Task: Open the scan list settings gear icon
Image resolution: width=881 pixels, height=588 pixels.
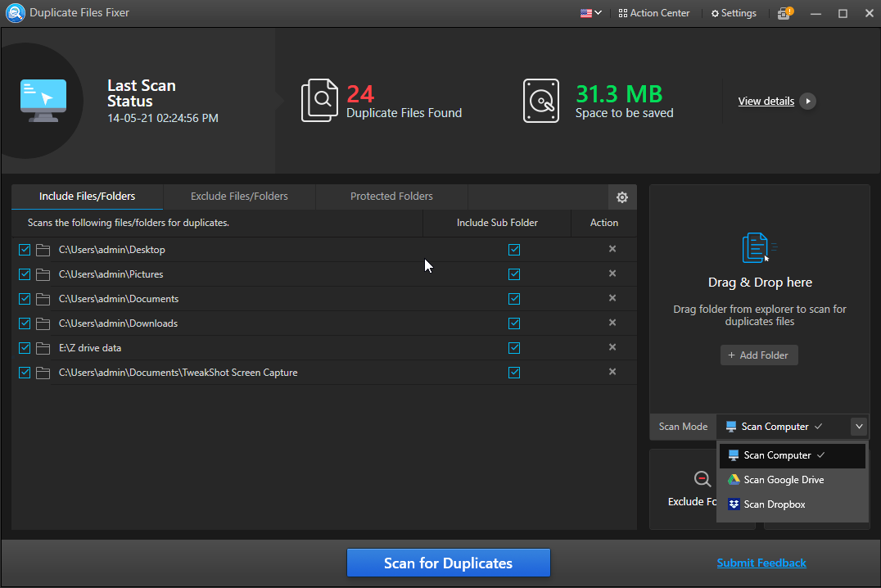Action: 621,197
